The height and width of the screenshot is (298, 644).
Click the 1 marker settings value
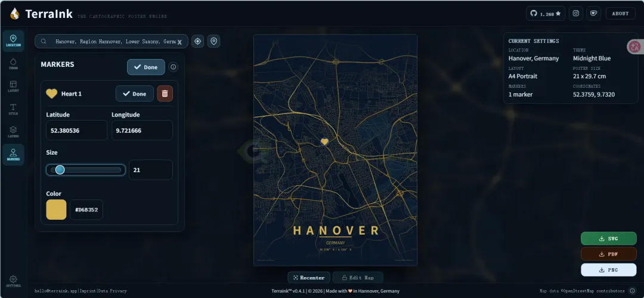521,94
